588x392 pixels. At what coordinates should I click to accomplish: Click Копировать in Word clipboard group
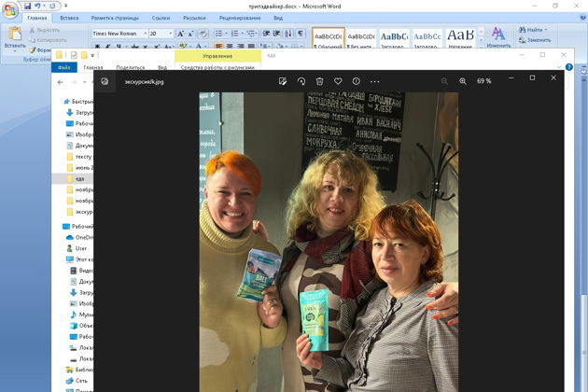[x=48, y=40]
